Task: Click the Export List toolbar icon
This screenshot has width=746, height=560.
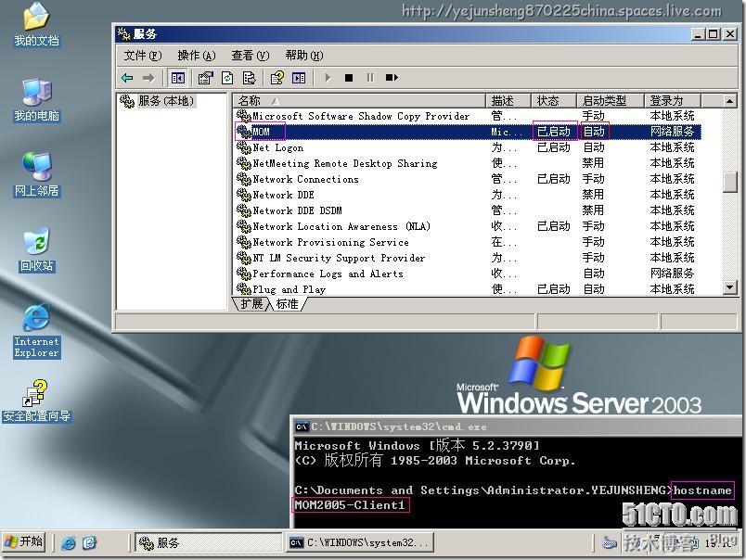Action: point(249,78)
